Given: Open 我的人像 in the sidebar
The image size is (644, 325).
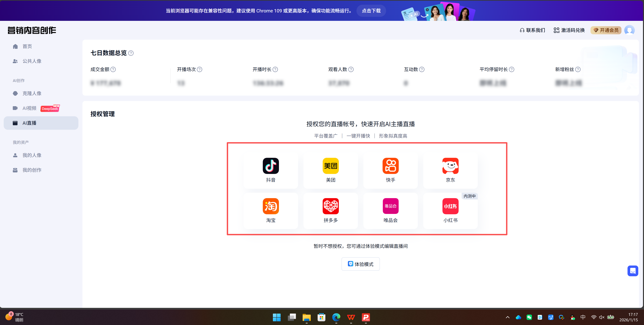Looking at the screenshot, I should (32, 155).
